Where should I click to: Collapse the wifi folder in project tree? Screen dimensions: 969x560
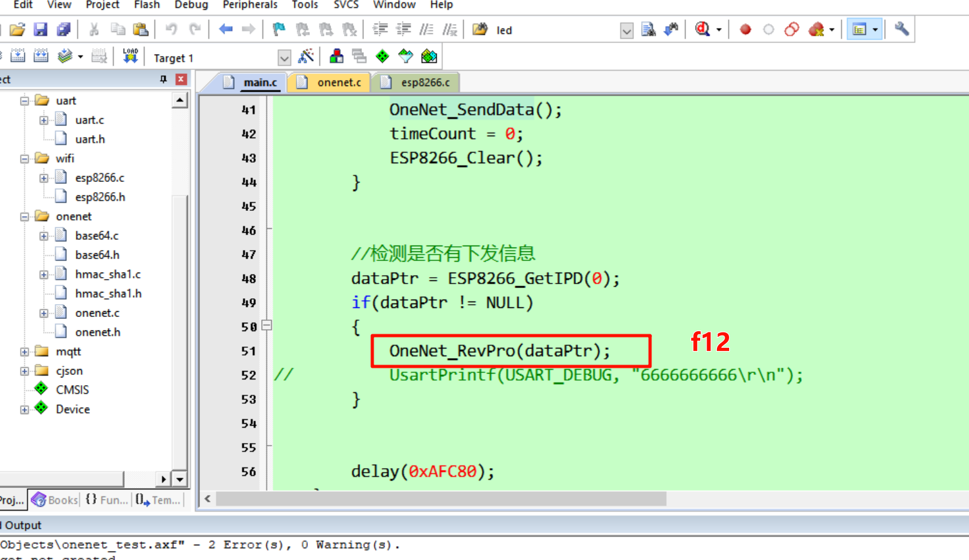tap(24, 159)
